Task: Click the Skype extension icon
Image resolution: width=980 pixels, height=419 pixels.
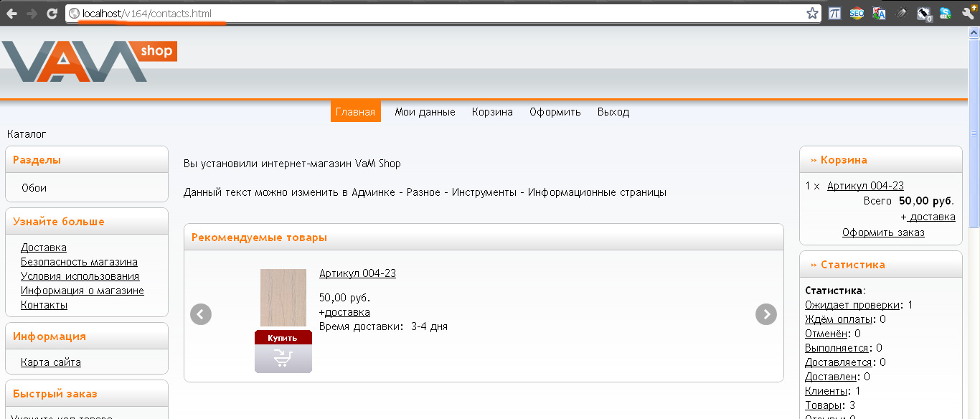Action: tap(946, 14)
